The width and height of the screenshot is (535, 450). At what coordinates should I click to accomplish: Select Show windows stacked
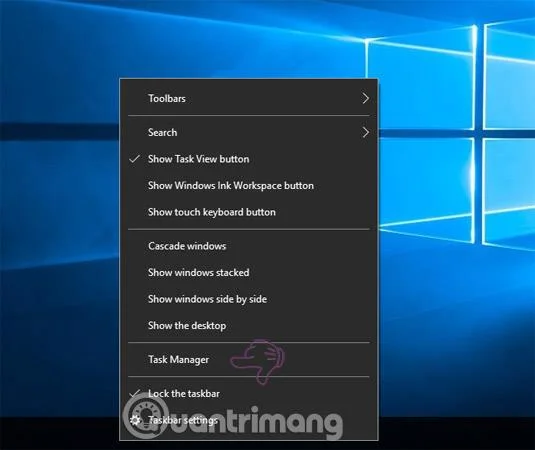tap(248, 273)
